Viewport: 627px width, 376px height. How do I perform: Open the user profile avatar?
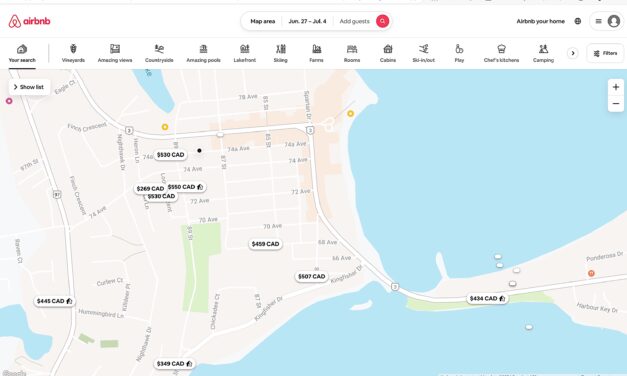[613, 21]
